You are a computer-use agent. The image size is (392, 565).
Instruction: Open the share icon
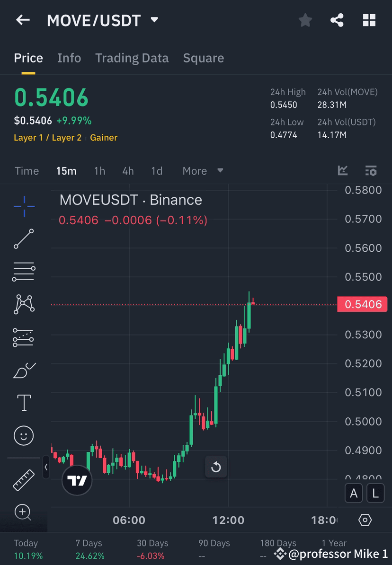337,20
